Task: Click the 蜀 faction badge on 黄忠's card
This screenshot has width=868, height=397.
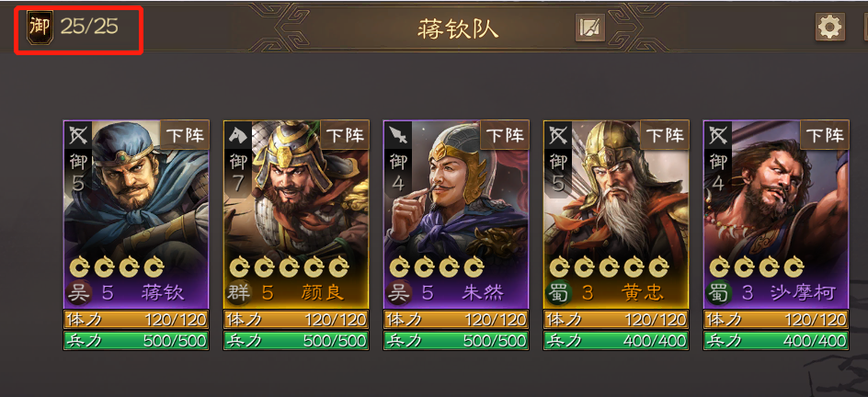Action: coord(560,292)
